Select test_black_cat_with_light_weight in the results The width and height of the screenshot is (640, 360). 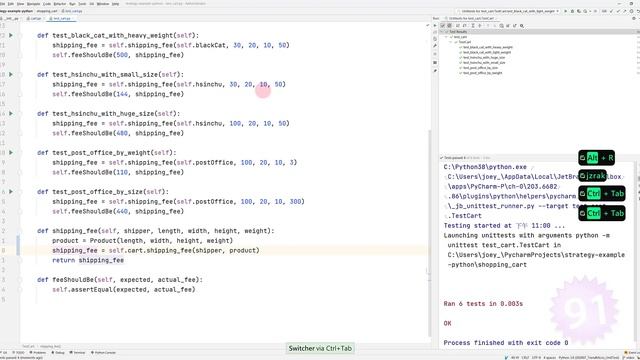click(487, 52)
